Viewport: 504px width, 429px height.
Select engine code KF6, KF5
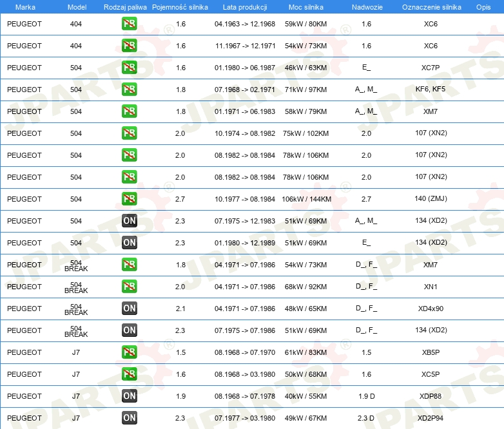(431, 89)
